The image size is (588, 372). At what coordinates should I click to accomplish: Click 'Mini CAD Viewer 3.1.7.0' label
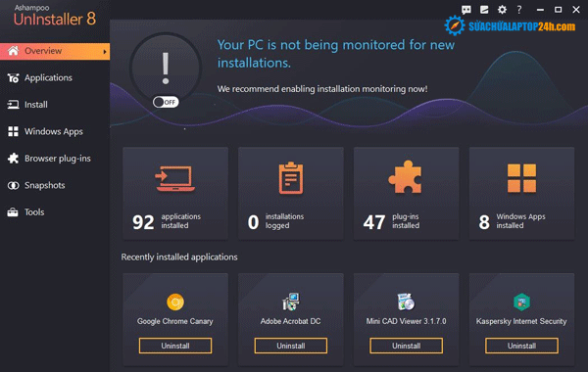(406, 321)
